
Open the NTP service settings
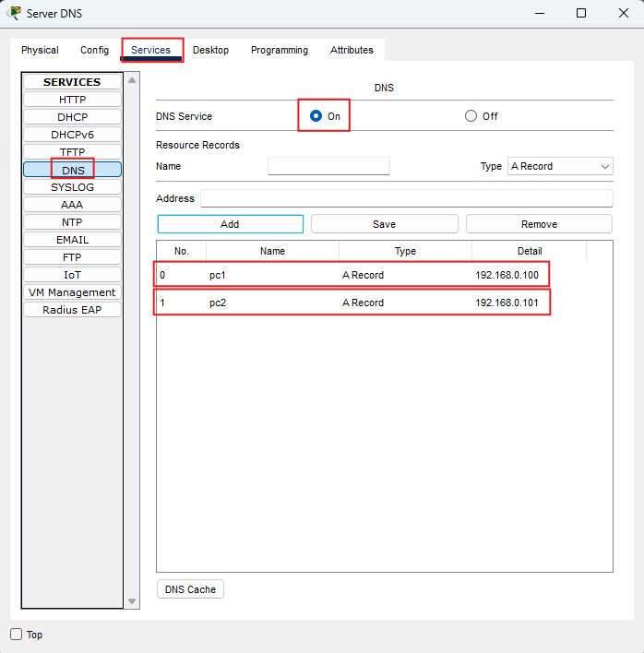[73, 222]
